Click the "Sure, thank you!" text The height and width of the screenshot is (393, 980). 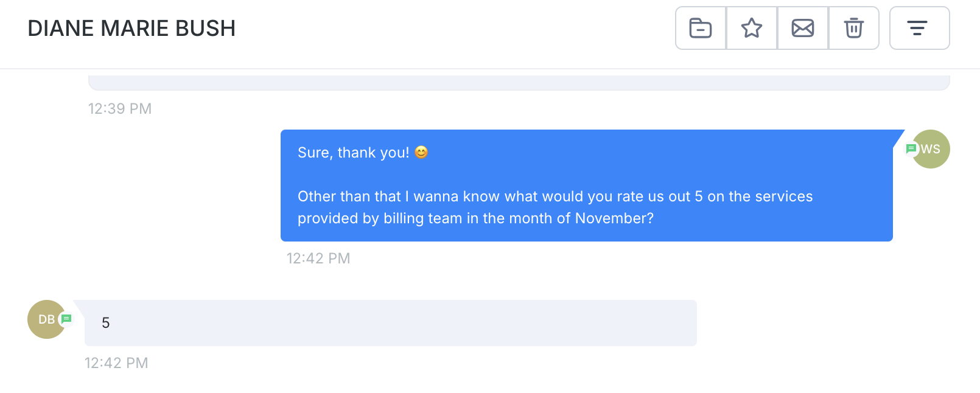point(353,153)
